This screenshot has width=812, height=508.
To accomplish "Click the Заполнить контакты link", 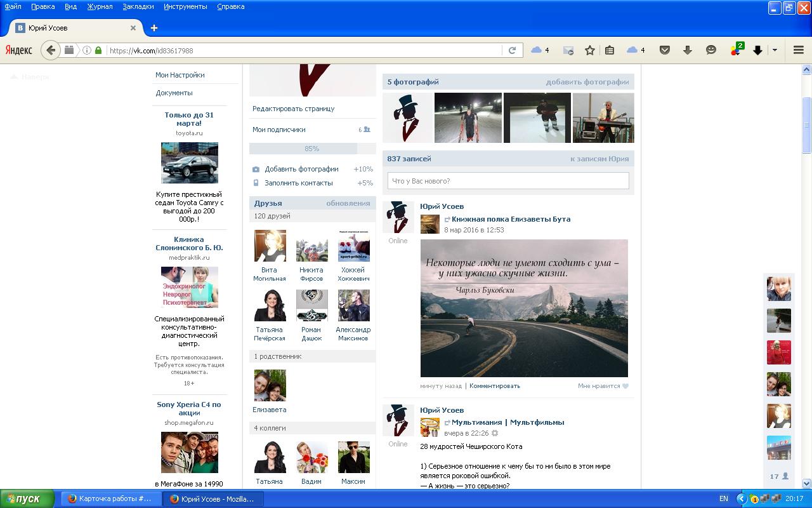I will click(x=298, y=183).
